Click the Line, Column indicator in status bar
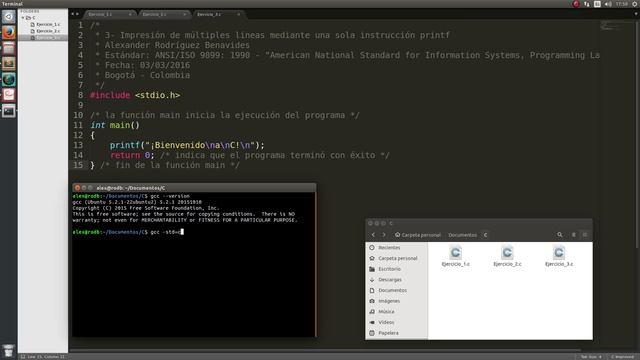 [x=47, y=357]
